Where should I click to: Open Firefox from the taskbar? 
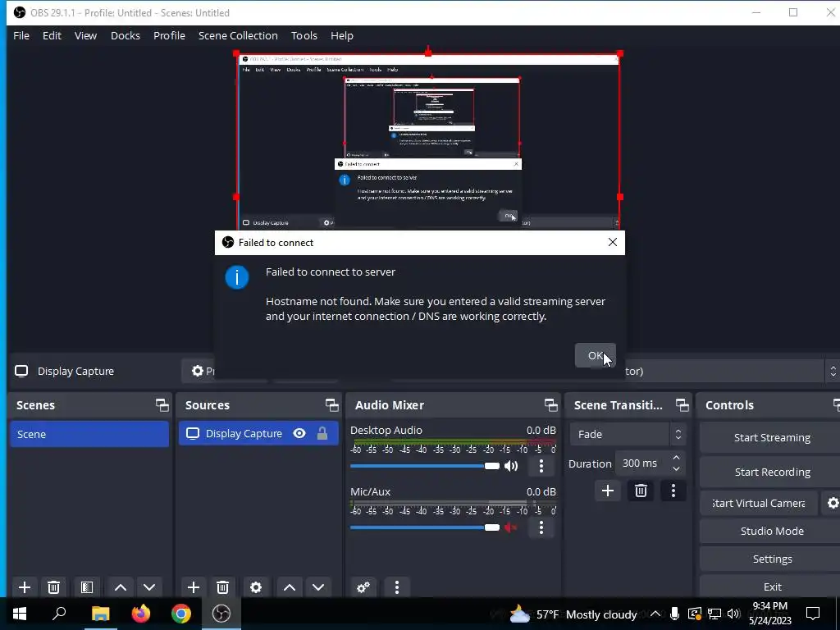click(x=141, y=614)
